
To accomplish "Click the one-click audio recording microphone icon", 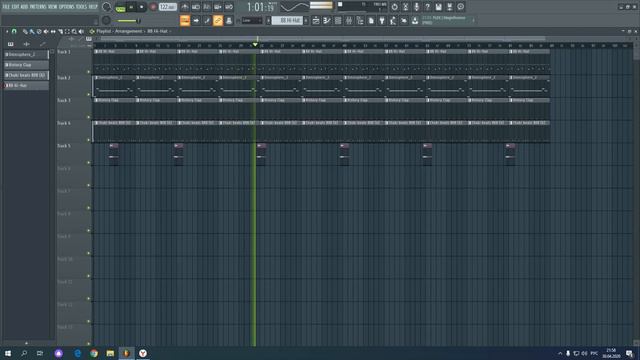I will [x=416, y=7].
